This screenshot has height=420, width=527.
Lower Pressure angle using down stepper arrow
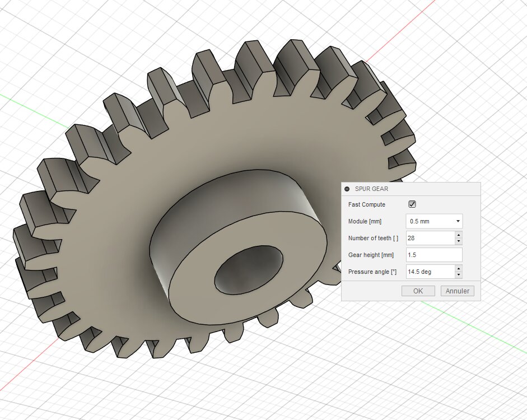coord(459,275)
